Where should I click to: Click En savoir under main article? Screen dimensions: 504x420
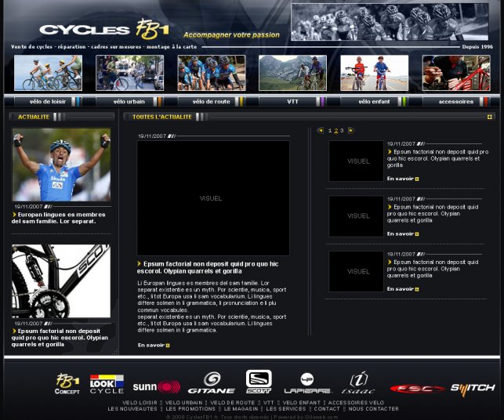coord(154,345)
